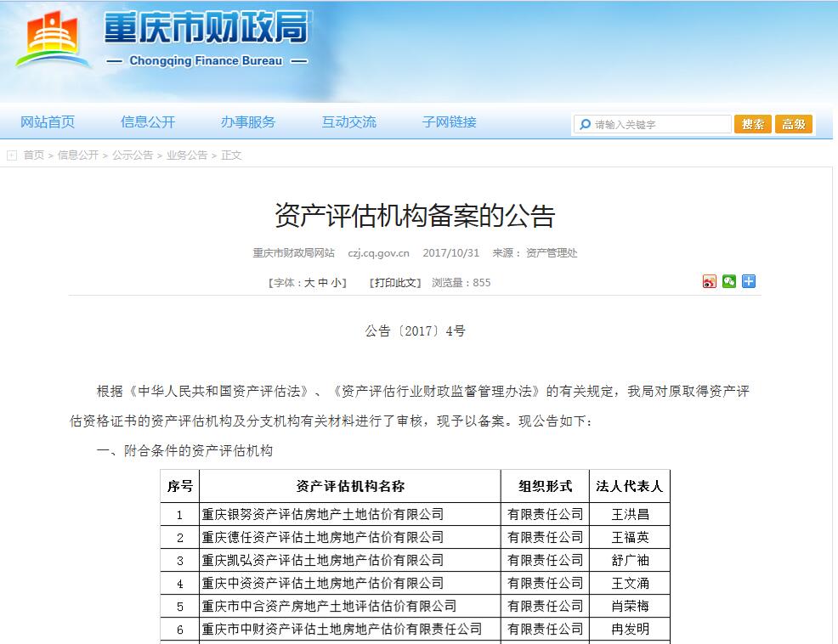Set font size to 大
This screenshot has height=644, width=838.
coord(309,283)
